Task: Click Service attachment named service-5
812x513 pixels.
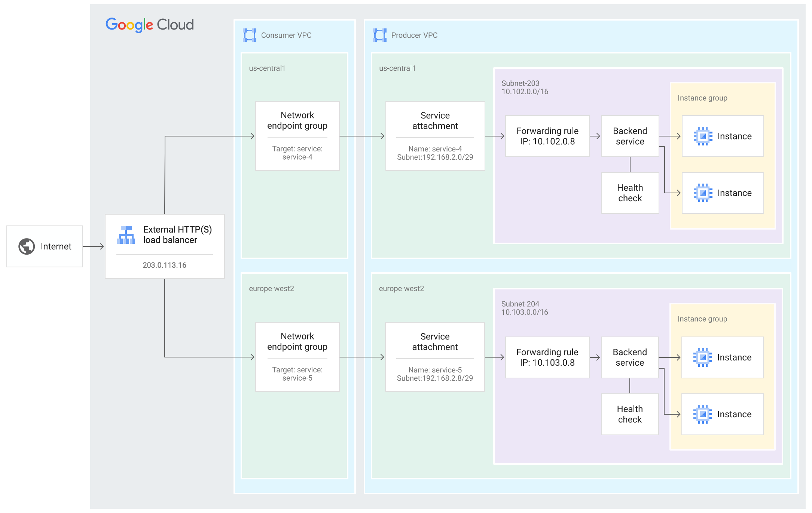Action: point(435,357)
